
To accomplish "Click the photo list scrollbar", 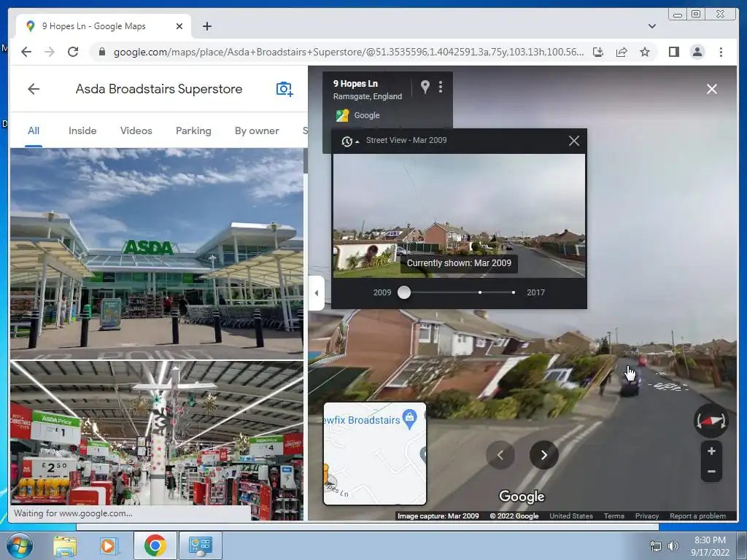I will [306, 161].
